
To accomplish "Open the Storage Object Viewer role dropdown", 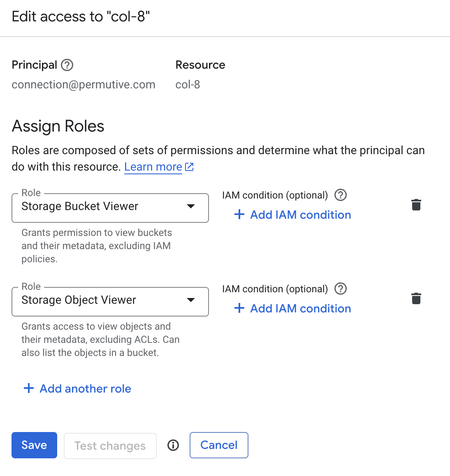I will click(x=110, y=302).
